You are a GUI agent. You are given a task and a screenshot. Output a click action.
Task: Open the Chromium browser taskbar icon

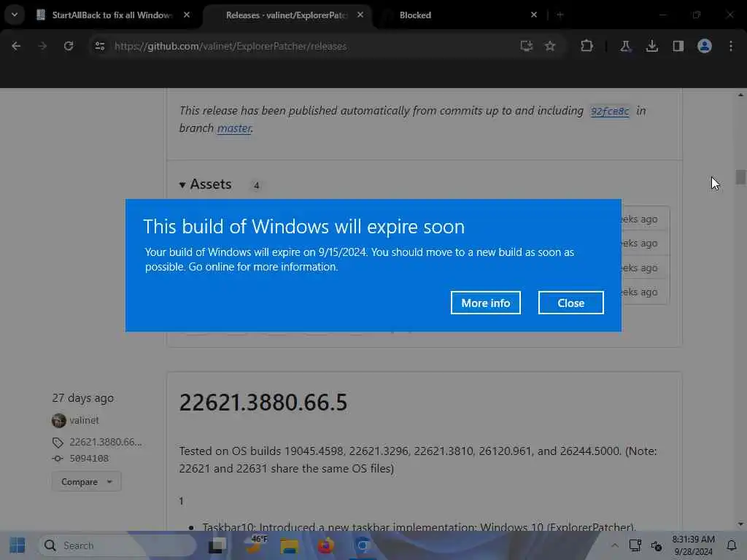(362, 545)
